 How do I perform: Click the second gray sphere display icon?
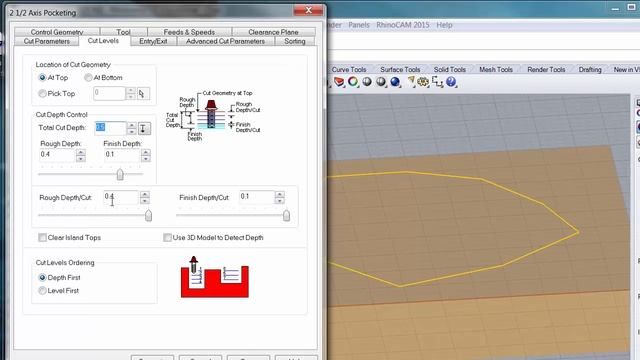pyautogui.click(x=381, y=82)
